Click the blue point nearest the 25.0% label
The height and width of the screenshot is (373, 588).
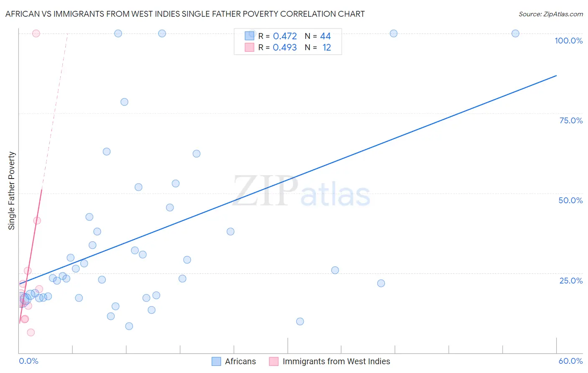click(381, 283)
